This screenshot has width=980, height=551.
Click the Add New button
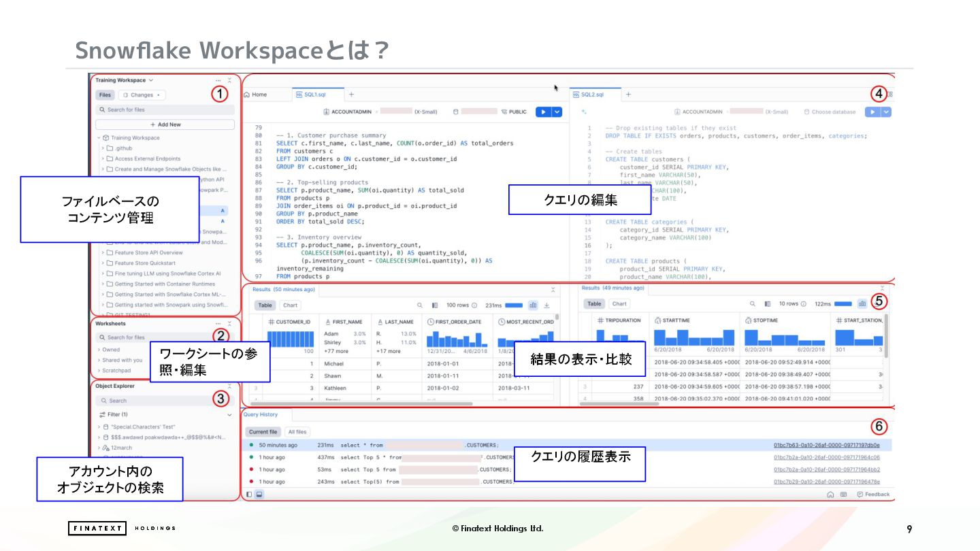coord(165,124)
